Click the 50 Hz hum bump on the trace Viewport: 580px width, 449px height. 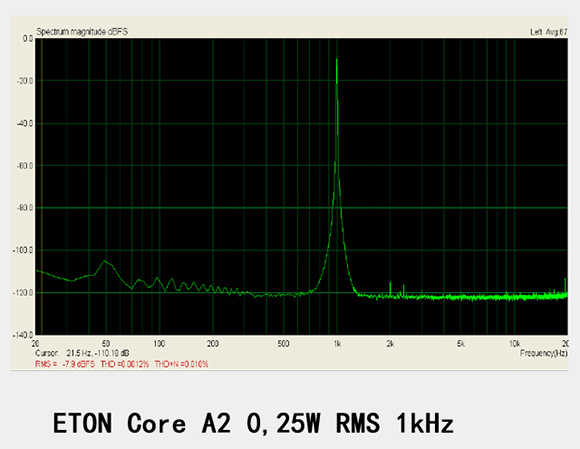(105, 261)
